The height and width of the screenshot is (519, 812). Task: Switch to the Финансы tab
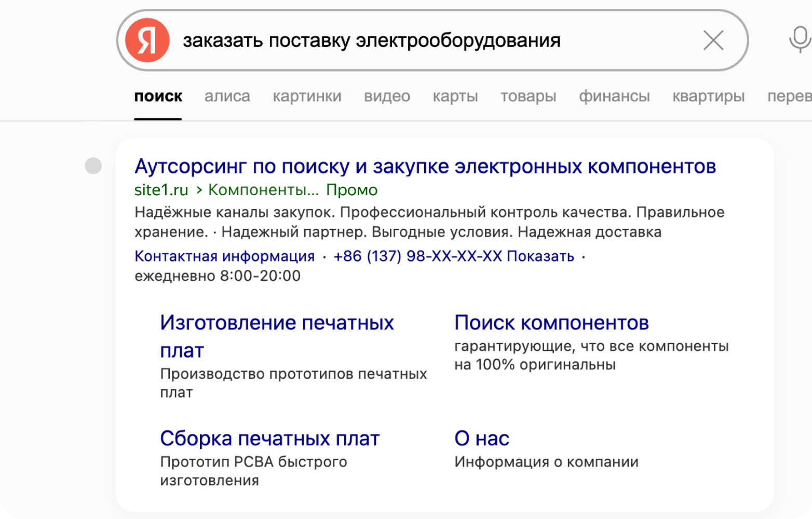(x=614, y=97)
